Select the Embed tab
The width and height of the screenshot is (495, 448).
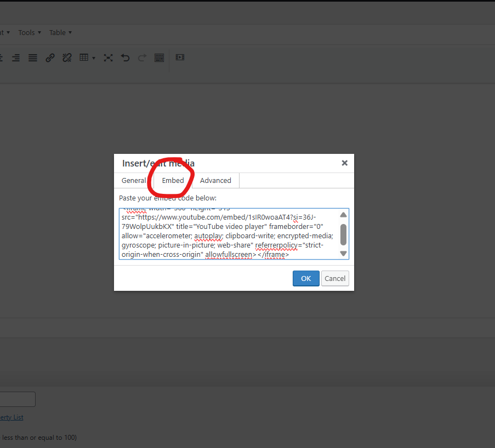coord(173,181)
